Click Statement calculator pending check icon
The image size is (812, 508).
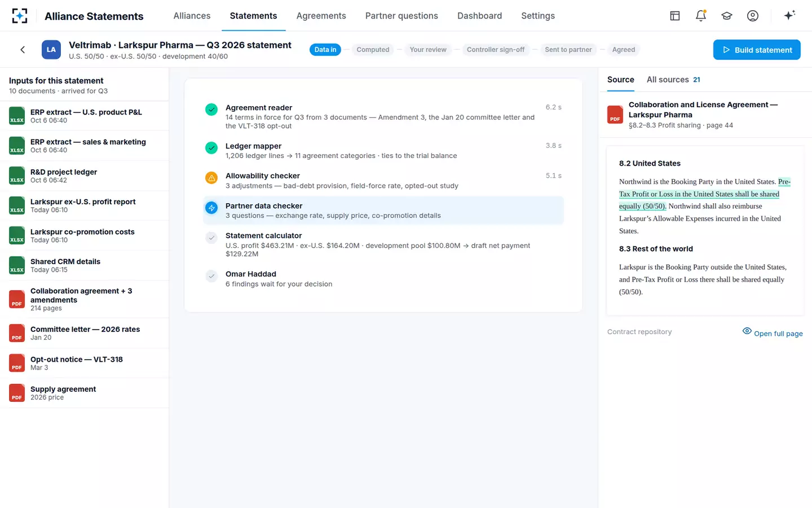coord(211,238)
